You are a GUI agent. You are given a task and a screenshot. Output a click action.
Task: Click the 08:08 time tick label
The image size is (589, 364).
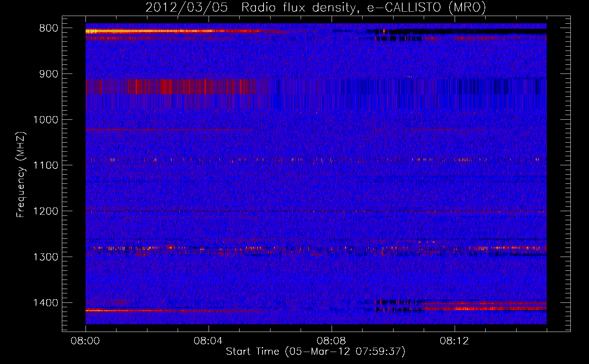[332, 341]
